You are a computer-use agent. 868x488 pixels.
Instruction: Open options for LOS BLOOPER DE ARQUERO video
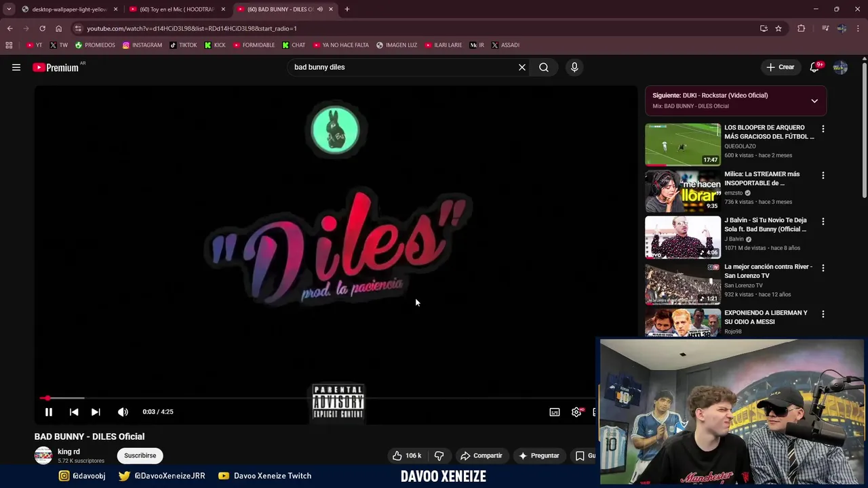coord(823,129)
